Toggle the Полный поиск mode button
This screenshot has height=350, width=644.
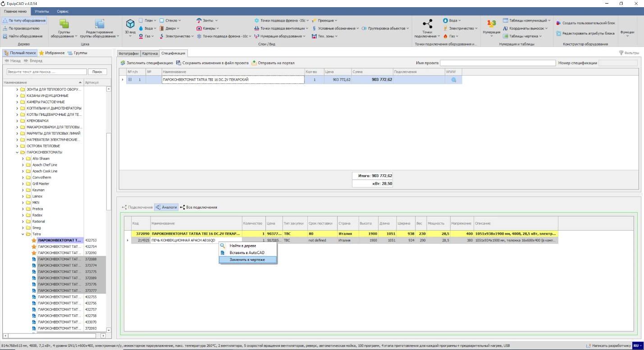tap(20, 53)
